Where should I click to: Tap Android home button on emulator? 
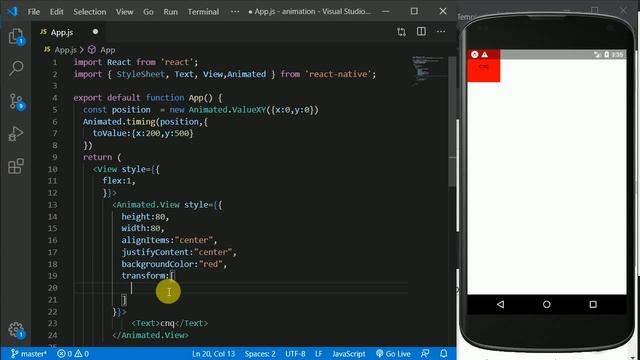547,304
